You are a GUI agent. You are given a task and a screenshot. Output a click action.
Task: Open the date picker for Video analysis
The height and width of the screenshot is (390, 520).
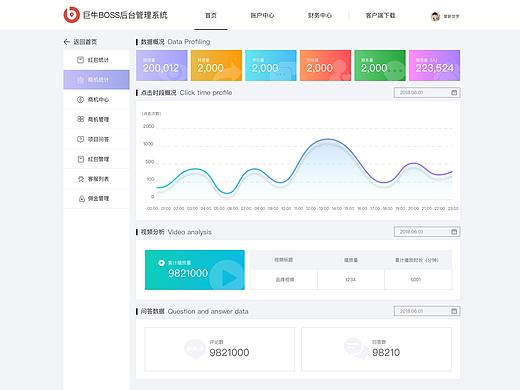pos(427,232)
